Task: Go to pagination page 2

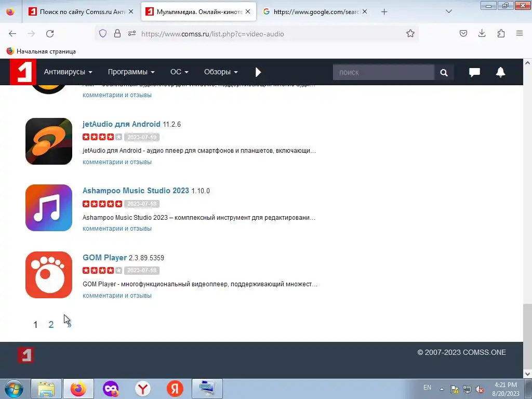Action: coord(51,325)
